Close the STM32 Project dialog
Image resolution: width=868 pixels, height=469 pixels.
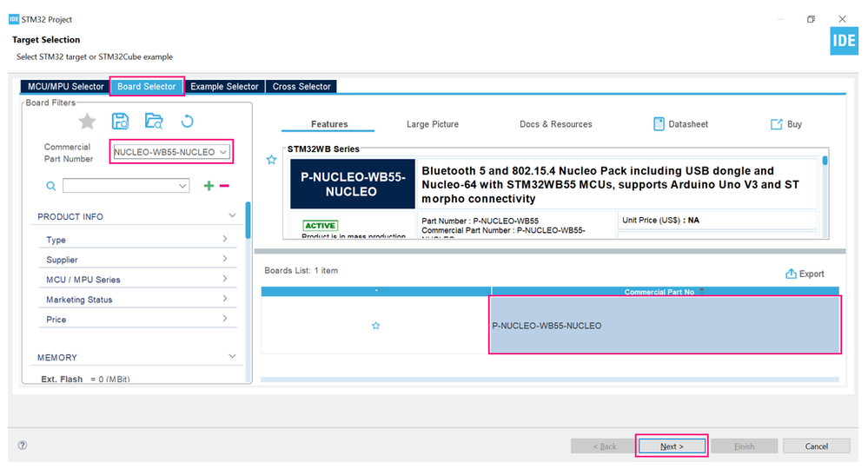[842, 19]
